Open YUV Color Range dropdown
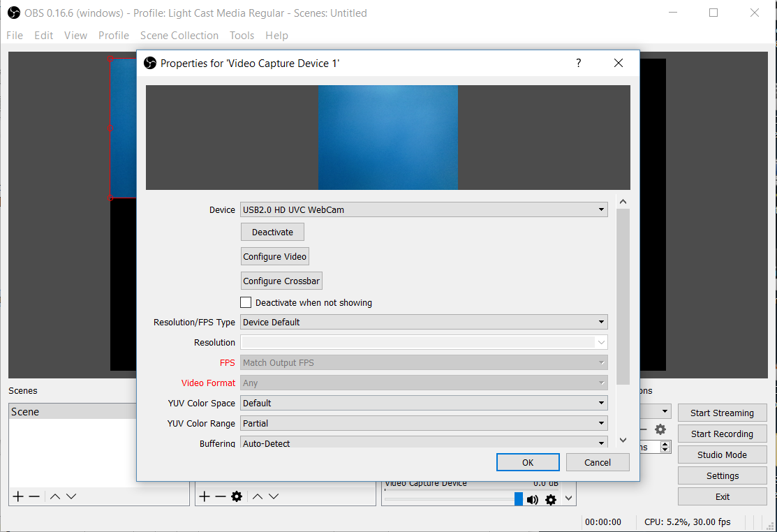777x532 pixels. coord(424,423)
